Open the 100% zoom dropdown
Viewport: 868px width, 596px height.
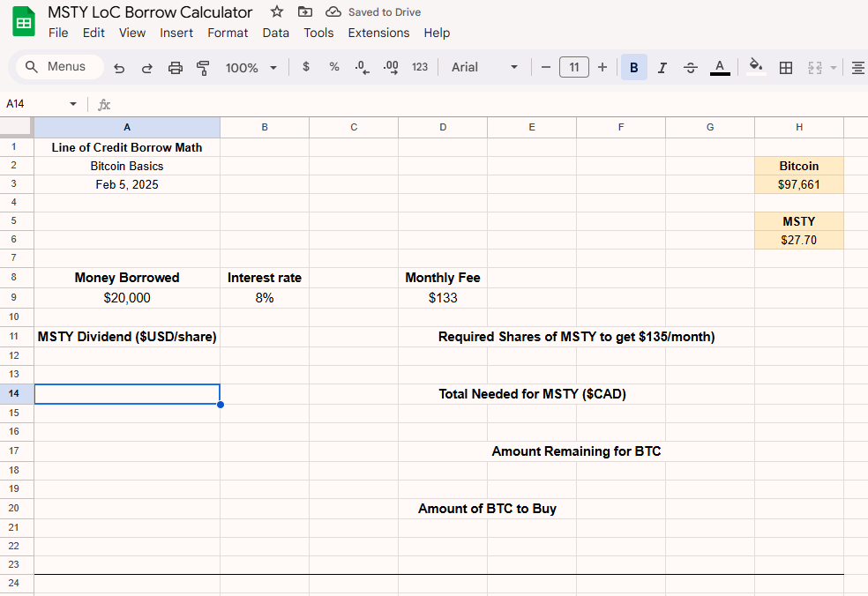pyautogui.click(x=251, y=68)
